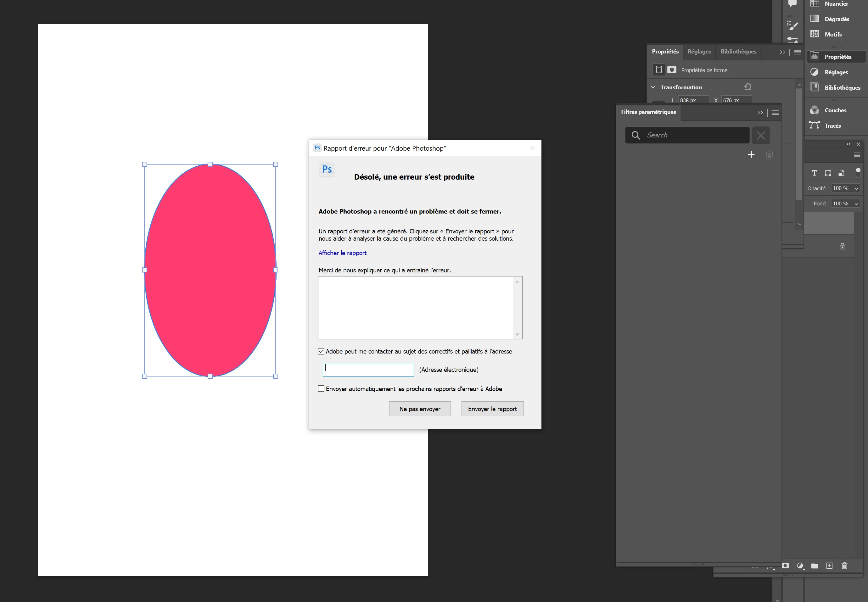Reset transformation with undo arrow icon
The height and width of the screenshot is (602, 868).
pyautogui.click(x=747, y=87)
